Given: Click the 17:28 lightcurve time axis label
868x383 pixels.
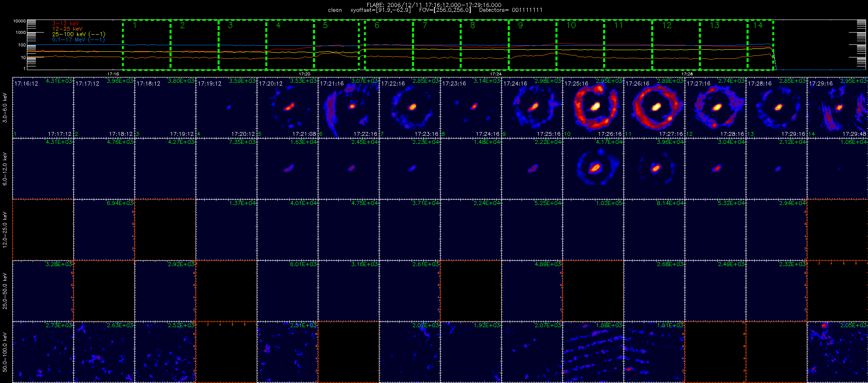Looking at the screenshot, I should (x=687, y=74).
